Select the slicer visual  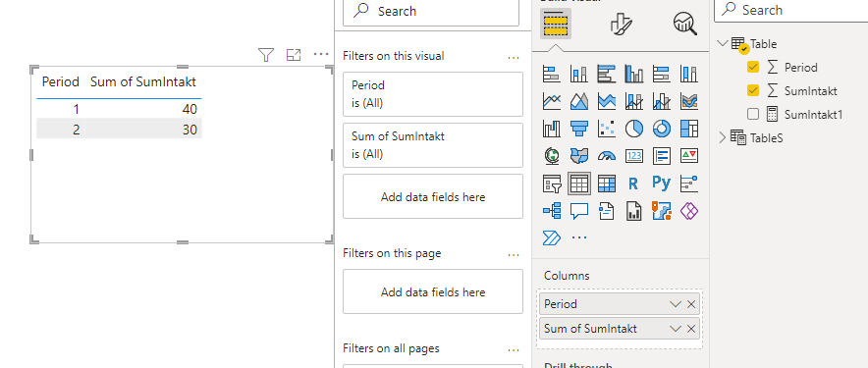pos(552,184)
